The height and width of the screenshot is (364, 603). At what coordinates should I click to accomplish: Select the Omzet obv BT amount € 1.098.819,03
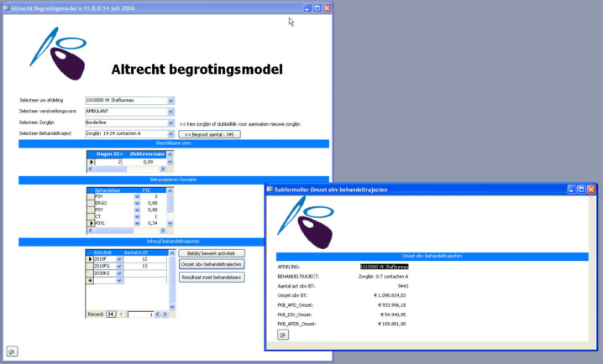pyautogui.click(x=389, y=295)
